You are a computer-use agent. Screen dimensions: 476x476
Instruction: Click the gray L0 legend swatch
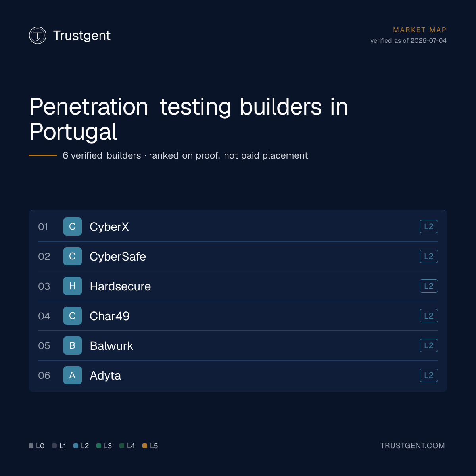(31, 446)
